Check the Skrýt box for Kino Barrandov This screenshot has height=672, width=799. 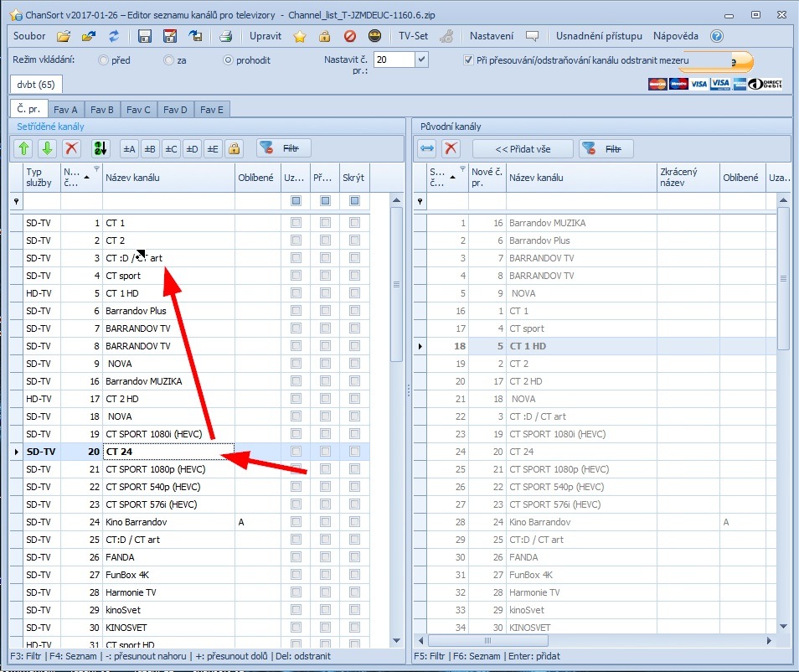point(354,521)
